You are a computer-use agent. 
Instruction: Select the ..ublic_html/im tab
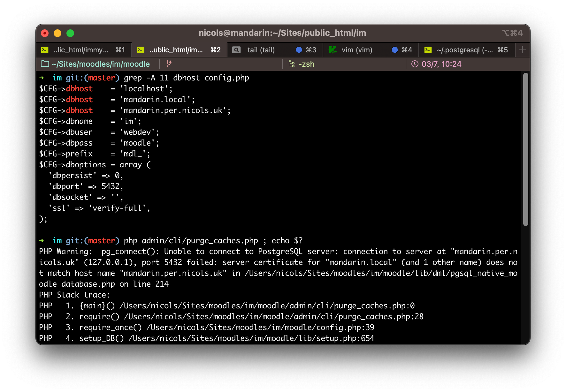pyautogui.click(x=179, y=50)
